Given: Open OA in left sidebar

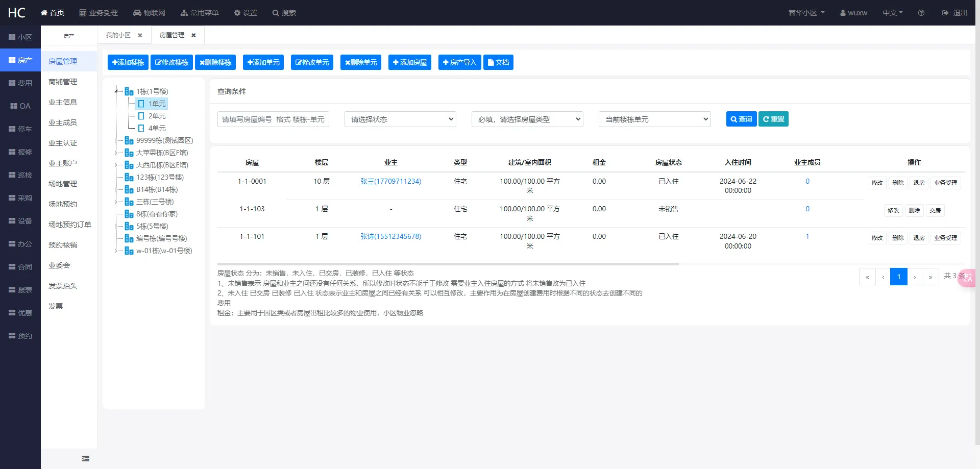Looking at the screenshot, I should pyautogui.click(x=20, y=106).
